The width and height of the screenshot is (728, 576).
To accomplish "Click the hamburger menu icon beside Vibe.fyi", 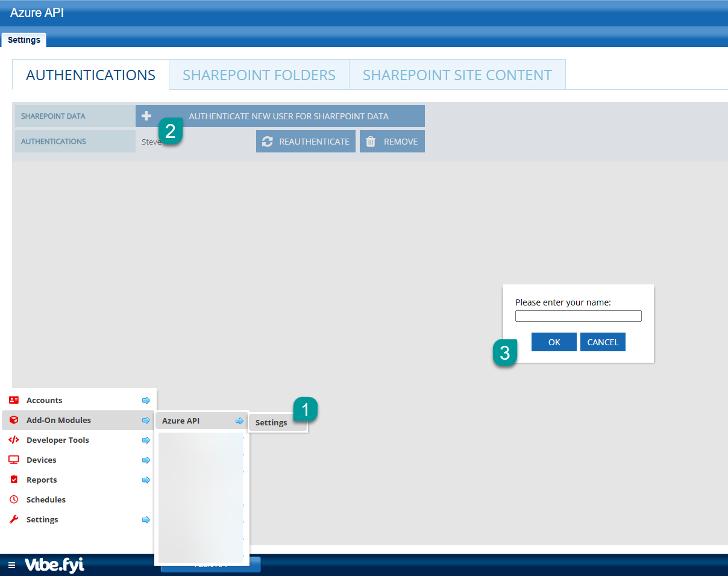I will (11, 565).
